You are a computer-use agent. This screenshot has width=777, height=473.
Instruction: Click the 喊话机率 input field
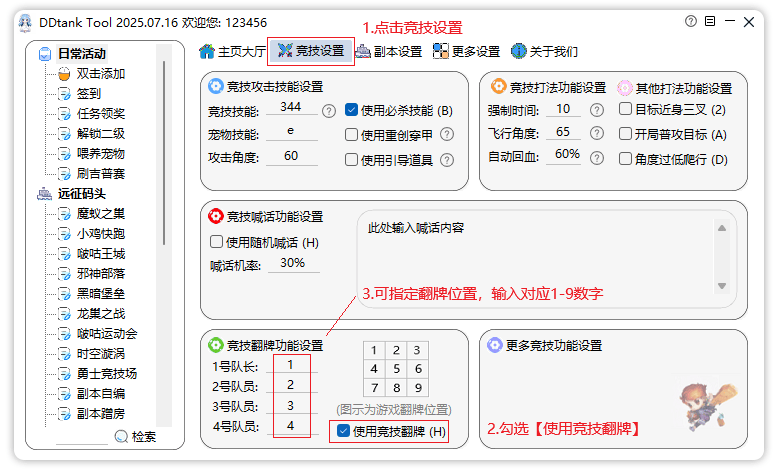pyautogui.click(x=293, y=263)
